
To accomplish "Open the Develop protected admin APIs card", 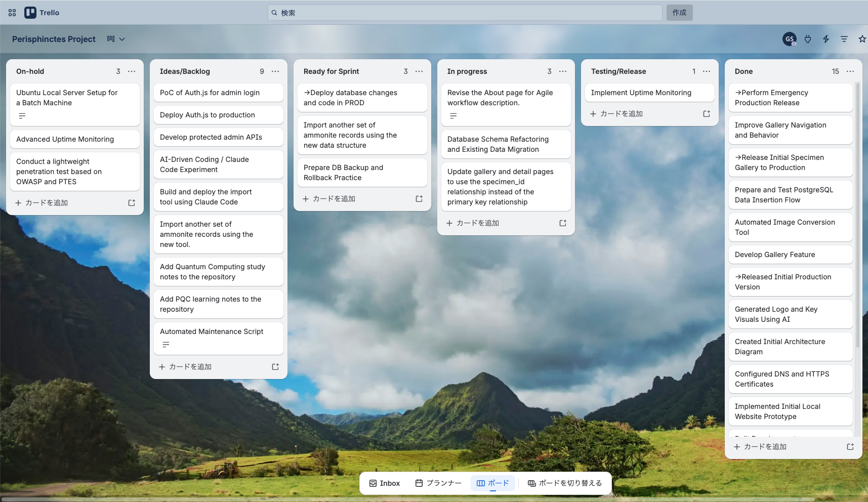I will pyautogui.click(x=219, y=137).
